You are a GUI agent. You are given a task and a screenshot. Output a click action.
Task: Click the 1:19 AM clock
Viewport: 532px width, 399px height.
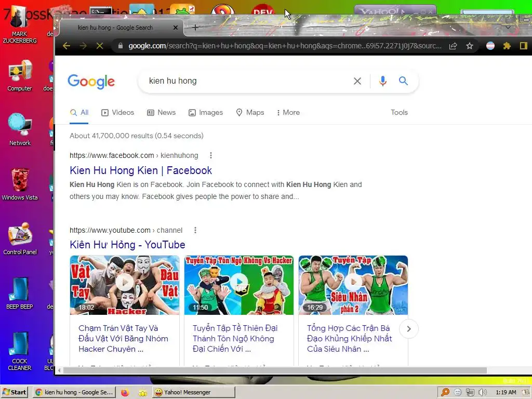click(x=506, y=392)
